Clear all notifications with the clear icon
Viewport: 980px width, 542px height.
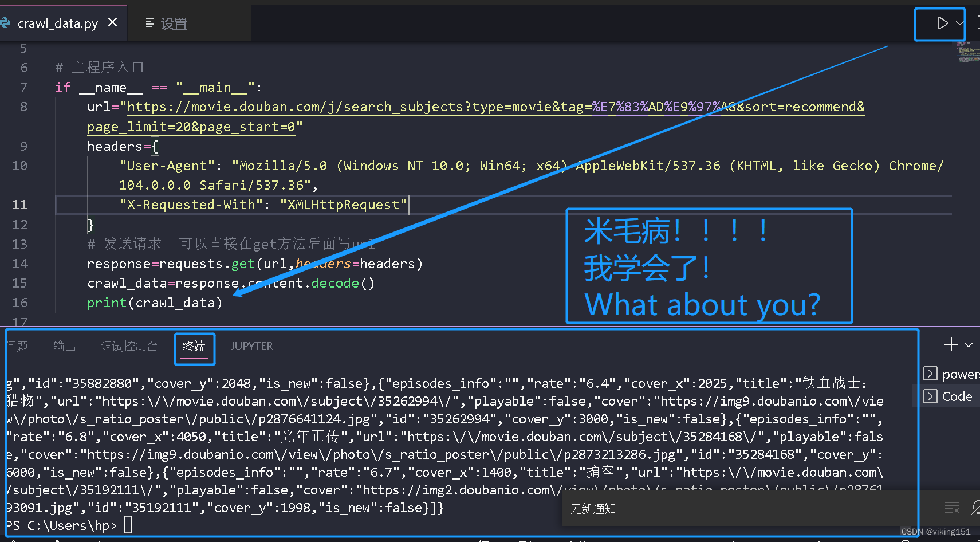pyautogui.click(x=953, y=508)
